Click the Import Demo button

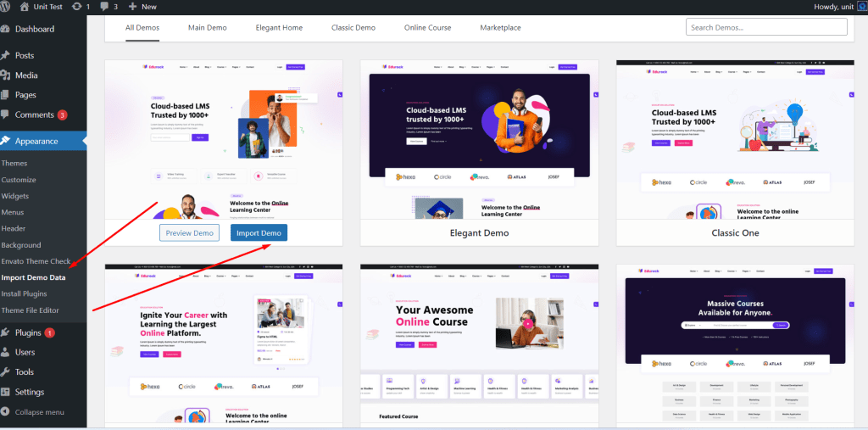(x=259, y=232)
